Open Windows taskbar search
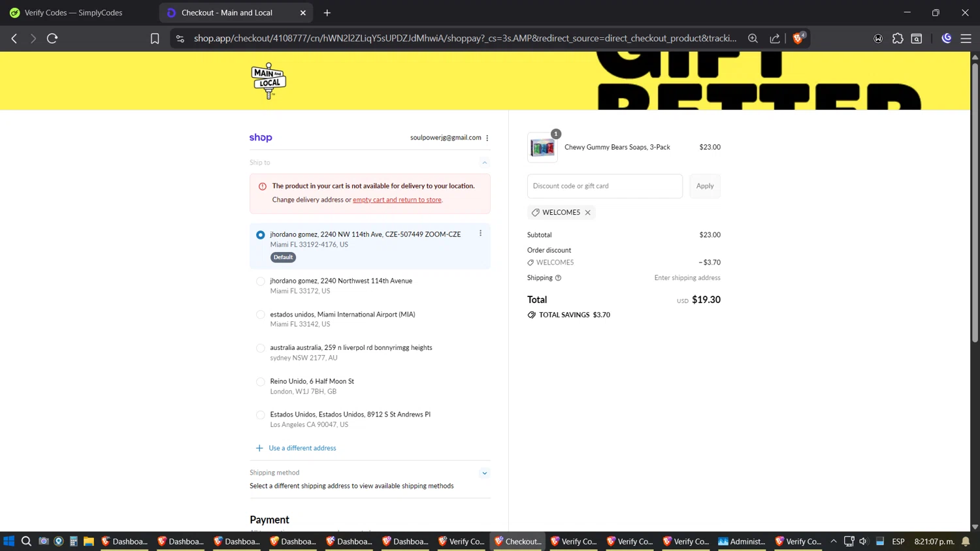980x551 pixels. click(x=26, y=541)
